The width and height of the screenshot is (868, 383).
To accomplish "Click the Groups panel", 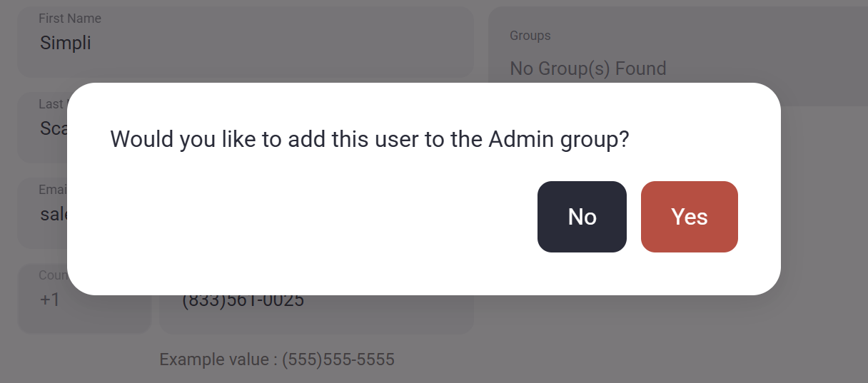I will [x=677, y=56].
